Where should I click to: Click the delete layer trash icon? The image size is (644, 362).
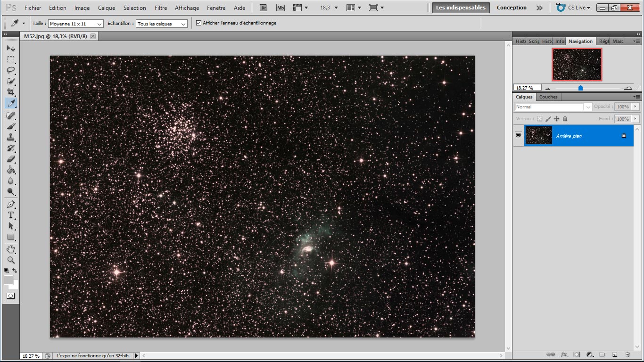[x=627, y=354]
